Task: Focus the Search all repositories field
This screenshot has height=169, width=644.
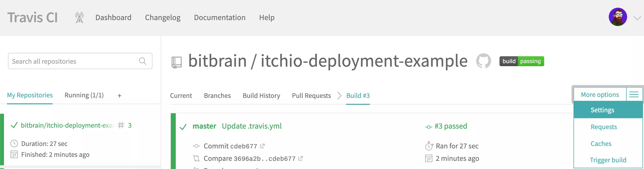Action: 80,61
